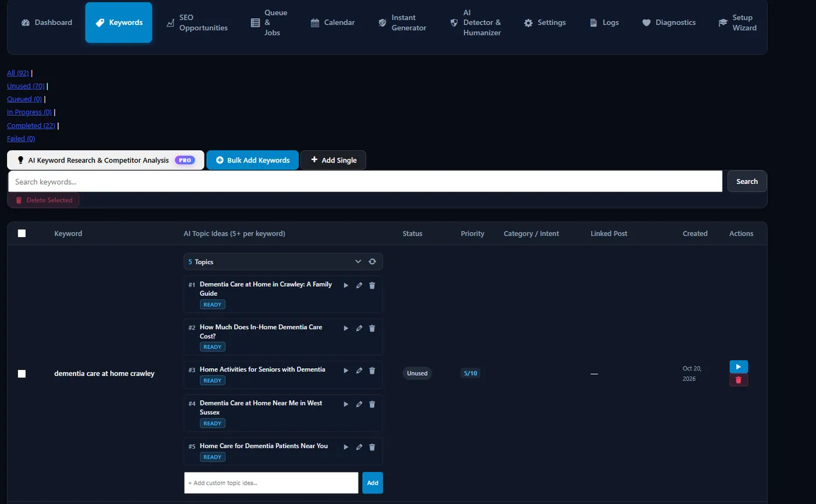
Task: Generate topic "Home Activities for Seniors with Dementia"
Action: click(x=346, y=371)
